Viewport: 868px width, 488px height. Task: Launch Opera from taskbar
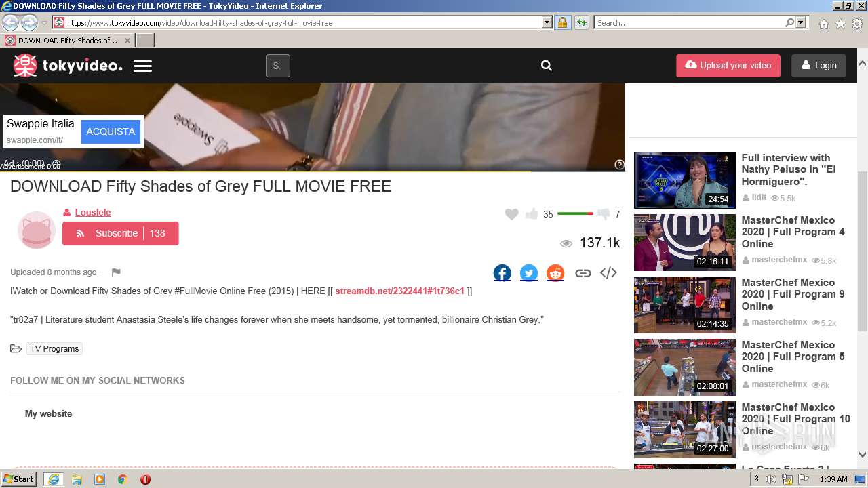145,479
